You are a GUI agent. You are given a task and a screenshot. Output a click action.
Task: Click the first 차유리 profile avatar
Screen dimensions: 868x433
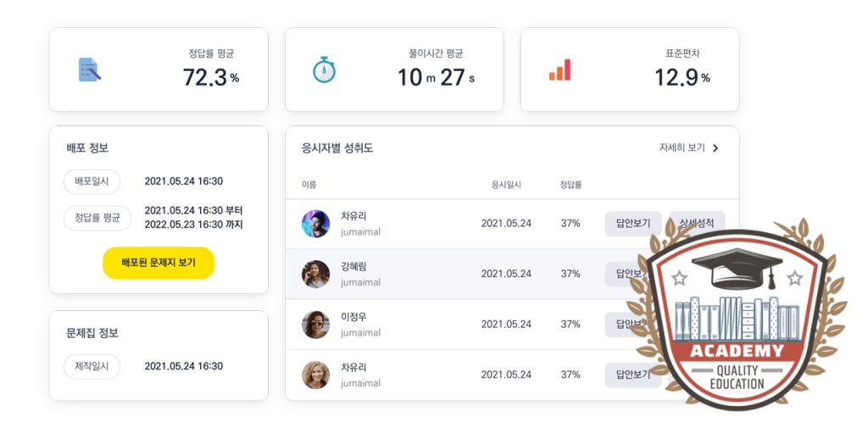click(315, 224)
